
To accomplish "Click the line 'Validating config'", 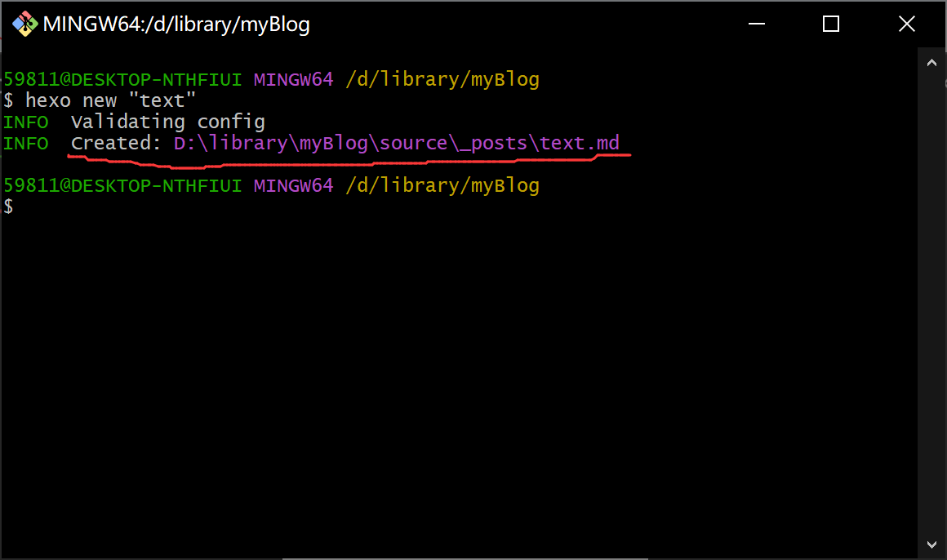I will coord(168,122).
